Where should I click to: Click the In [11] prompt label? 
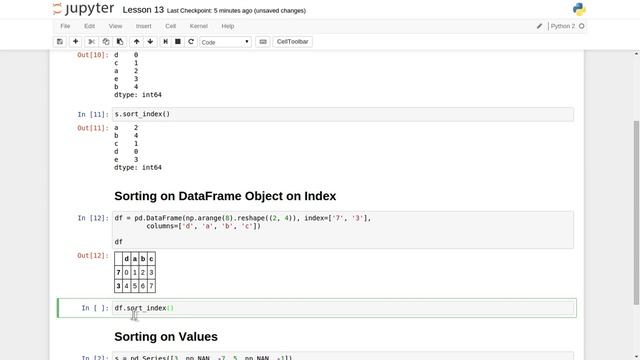tap(93, 114)
